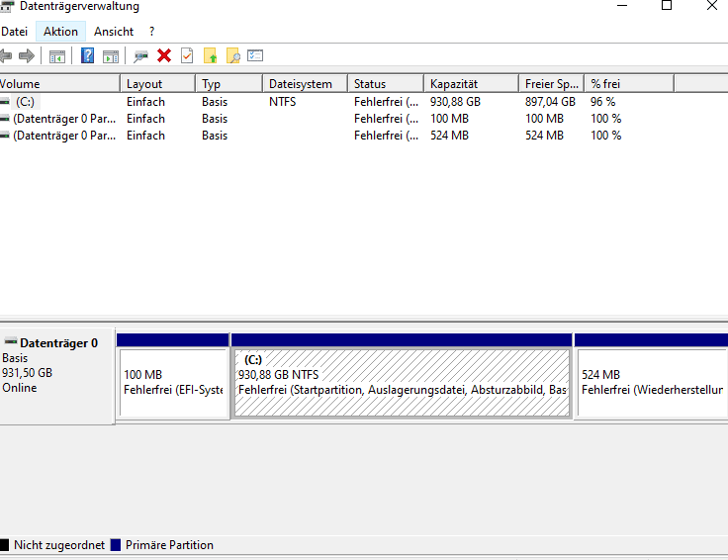Sort by the Volume column header
The height and width of the screenshot is (560, 728).
(x=60, y=83)
